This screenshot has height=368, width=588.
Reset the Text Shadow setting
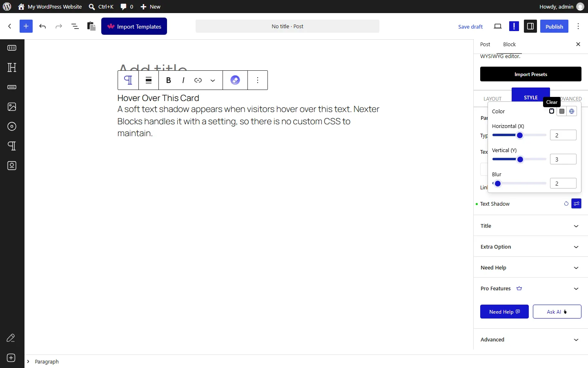point(566,204)
